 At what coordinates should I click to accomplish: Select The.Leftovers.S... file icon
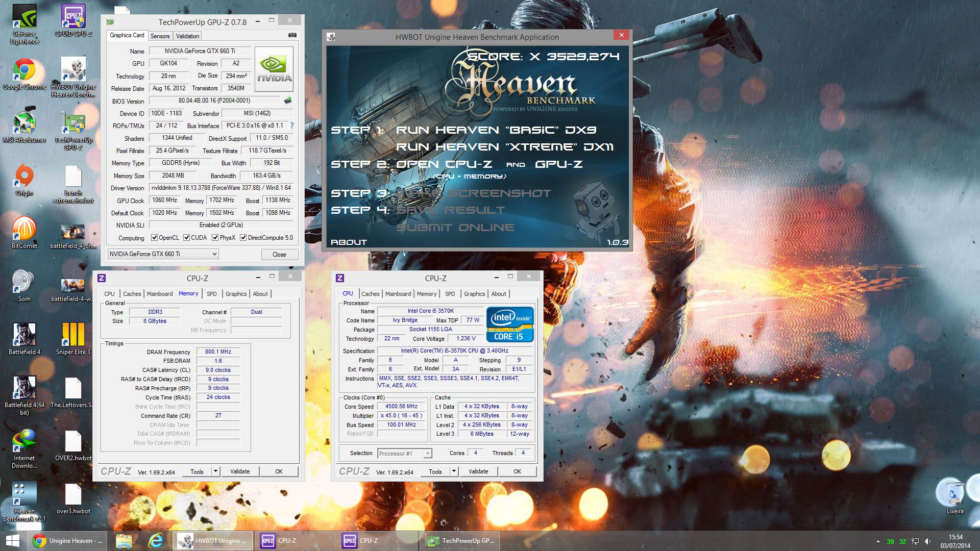pos(73,392)
